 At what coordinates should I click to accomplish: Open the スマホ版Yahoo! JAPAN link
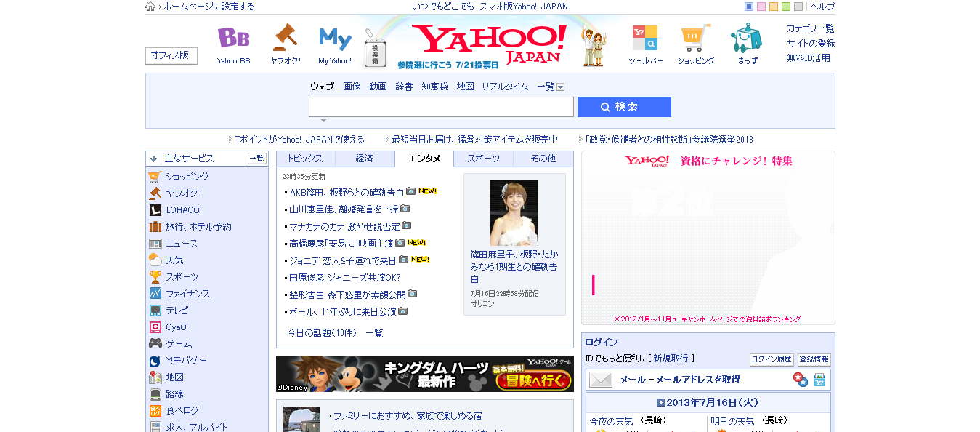pos(524,7)
